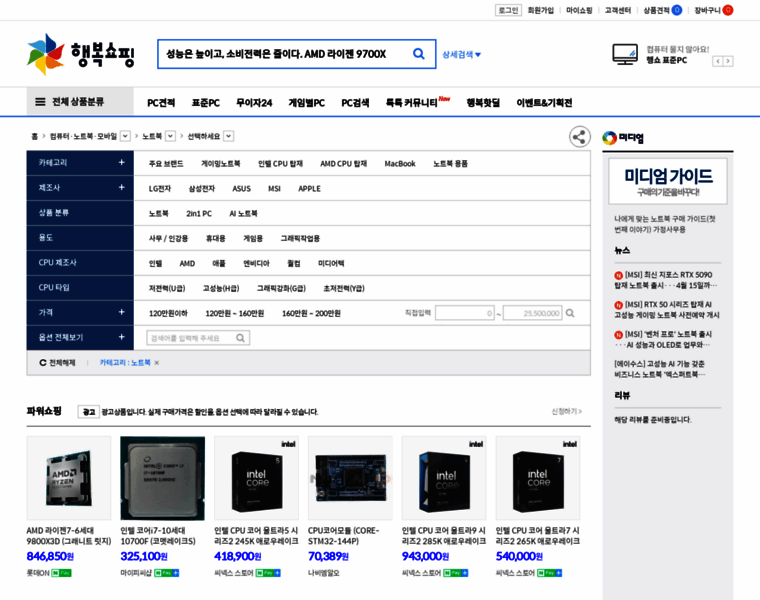Click the 로그인 button
The width and height of the screenshot is (760, 600).
tap(508, 10)
